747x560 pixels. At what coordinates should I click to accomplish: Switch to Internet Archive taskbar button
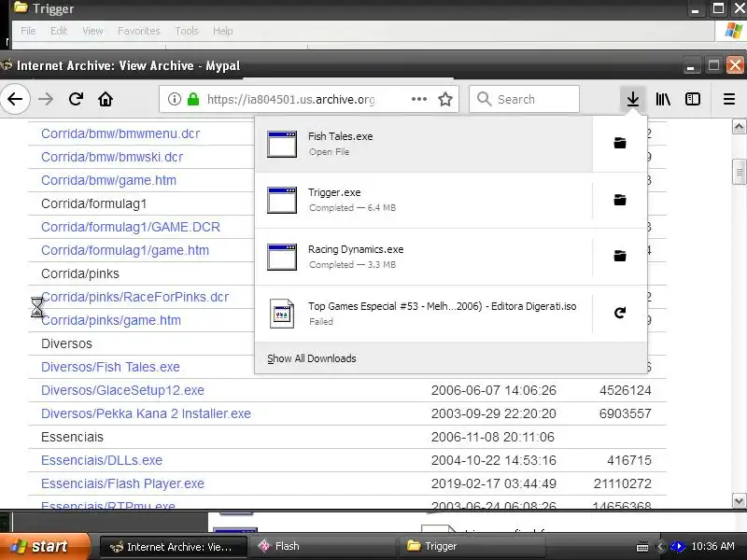point(174,547)
